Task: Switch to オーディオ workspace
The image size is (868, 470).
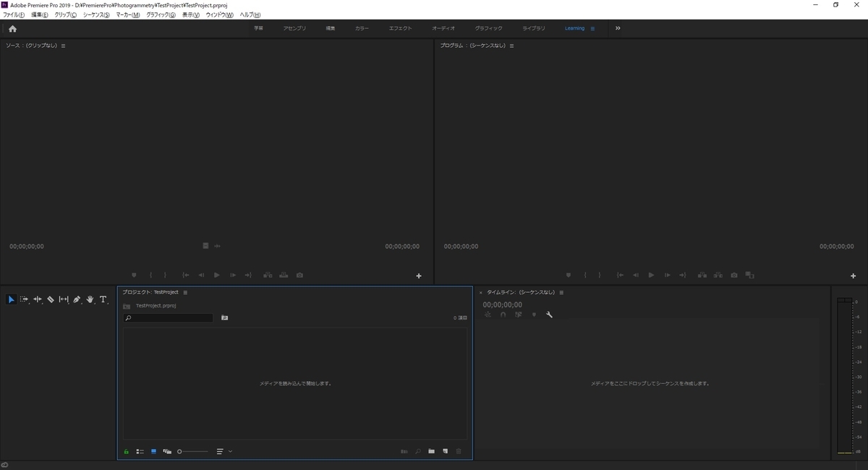Action: click(443, 28)
